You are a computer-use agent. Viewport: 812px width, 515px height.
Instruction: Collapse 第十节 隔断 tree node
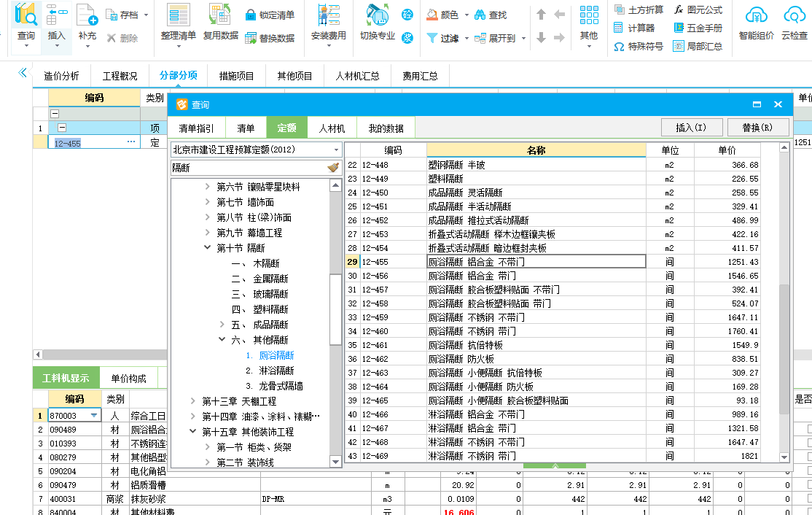(x=207, y=248)
